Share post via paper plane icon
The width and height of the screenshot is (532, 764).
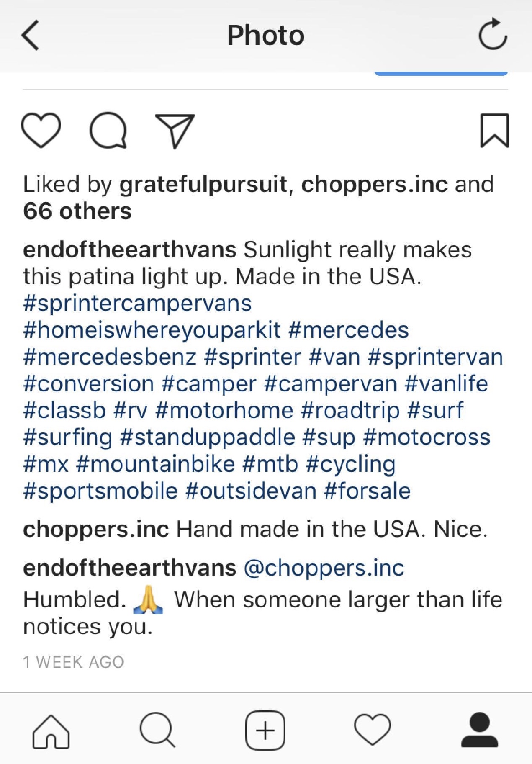click(175, 131)
